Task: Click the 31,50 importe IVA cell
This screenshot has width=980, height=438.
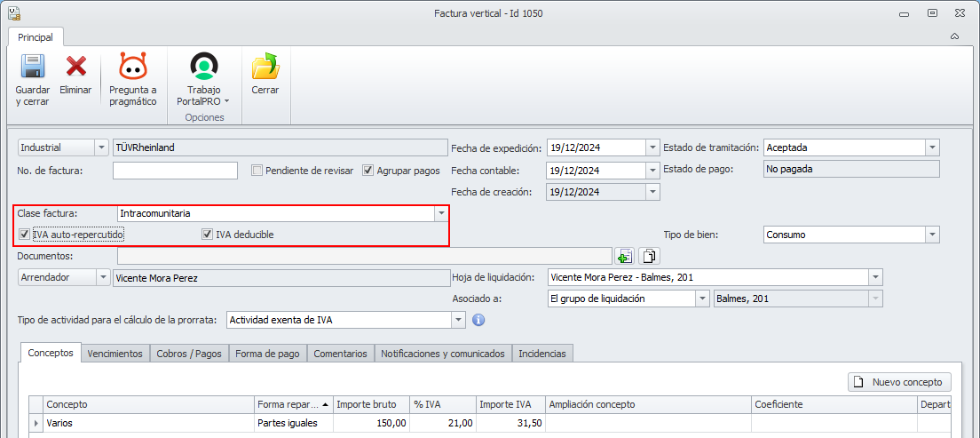Action: tap(510, 423)
